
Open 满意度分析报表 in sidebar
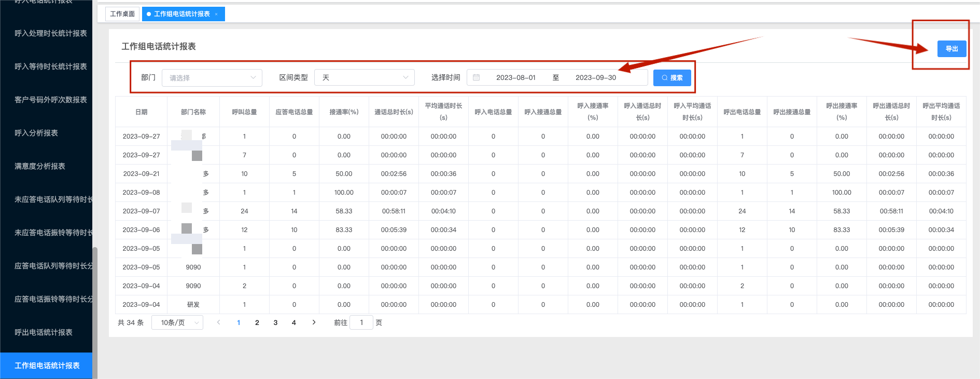coord(40,166)
